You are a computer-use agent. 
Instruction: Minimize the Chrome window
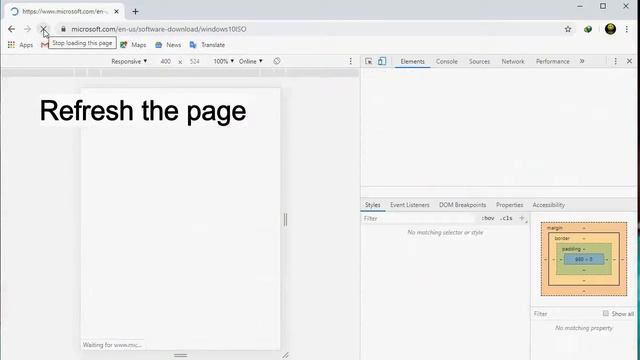(x=580, y=7)
